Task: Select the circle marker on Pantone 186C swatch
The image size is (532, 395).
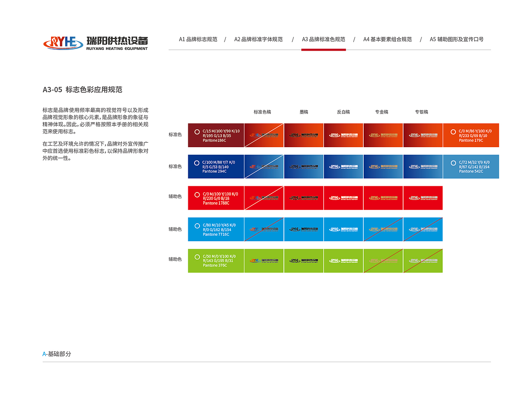Action: [x=197, y=132]
